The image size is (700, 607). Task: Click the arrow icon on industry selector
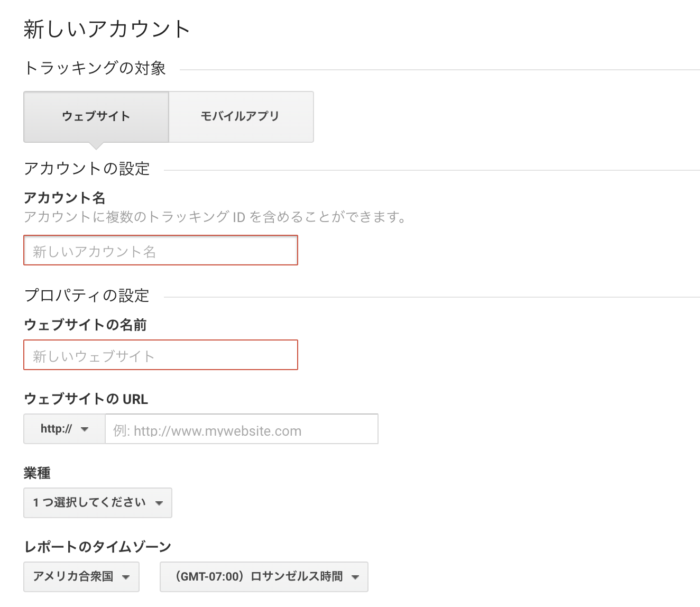click(x=159, y=503)
